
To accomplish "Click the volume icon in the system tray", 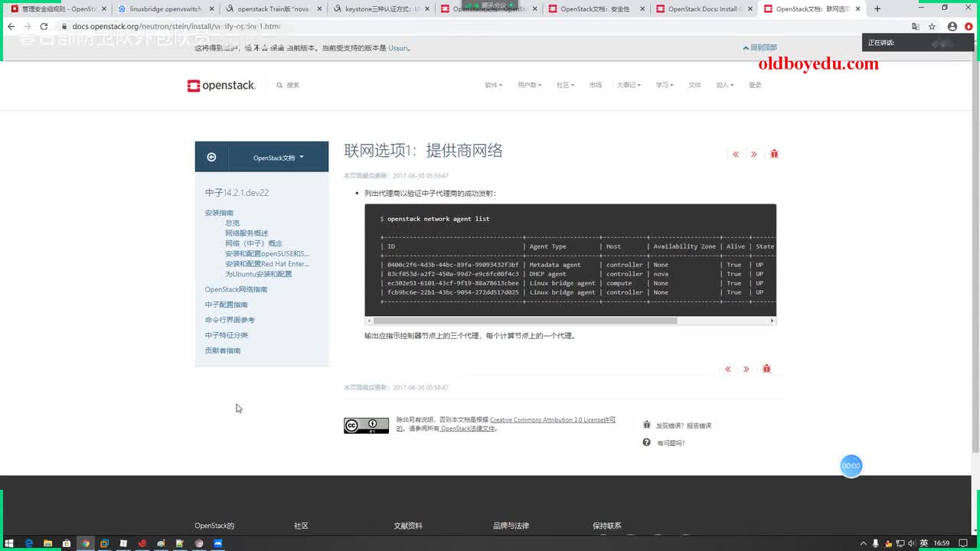I will (x=911, y=543).
